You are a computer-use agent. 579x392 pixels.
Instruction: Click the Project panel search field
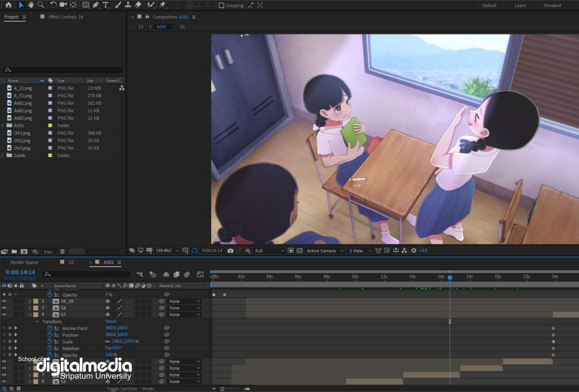62,70
